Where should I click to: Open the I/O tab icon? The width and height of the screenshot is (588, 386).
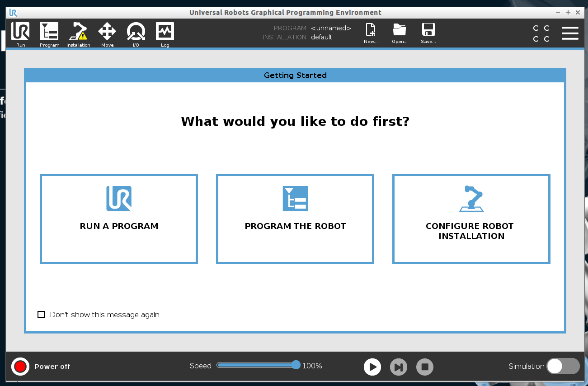(136, 34)
